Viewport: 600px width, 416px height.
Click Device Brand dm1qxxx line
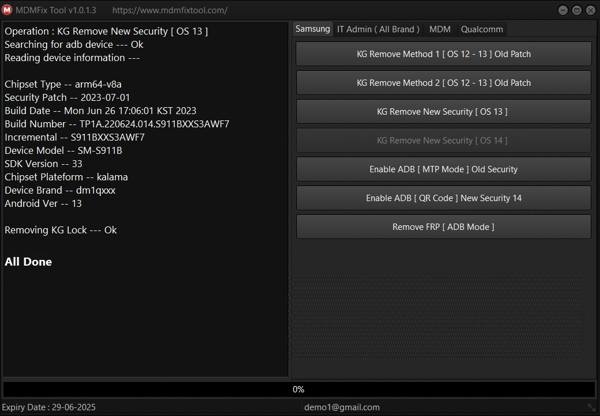coord(60,190)
